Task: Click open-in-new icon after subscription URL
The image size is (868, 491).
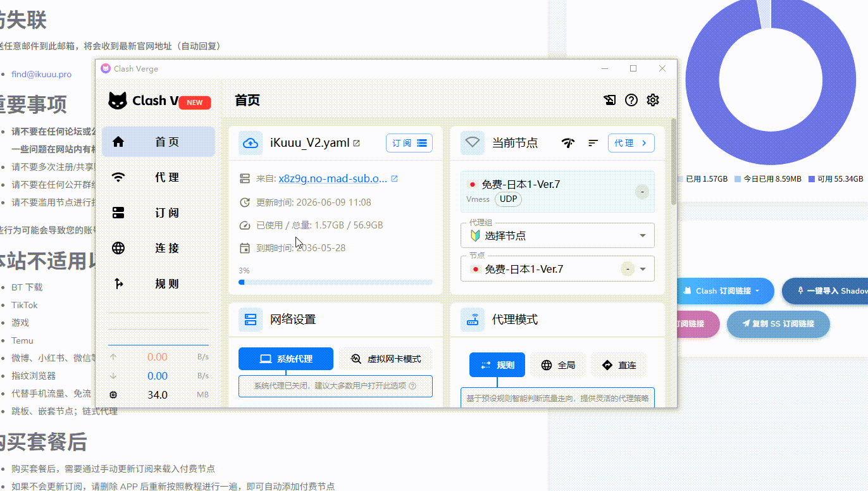Action: (x=395, y=179)
